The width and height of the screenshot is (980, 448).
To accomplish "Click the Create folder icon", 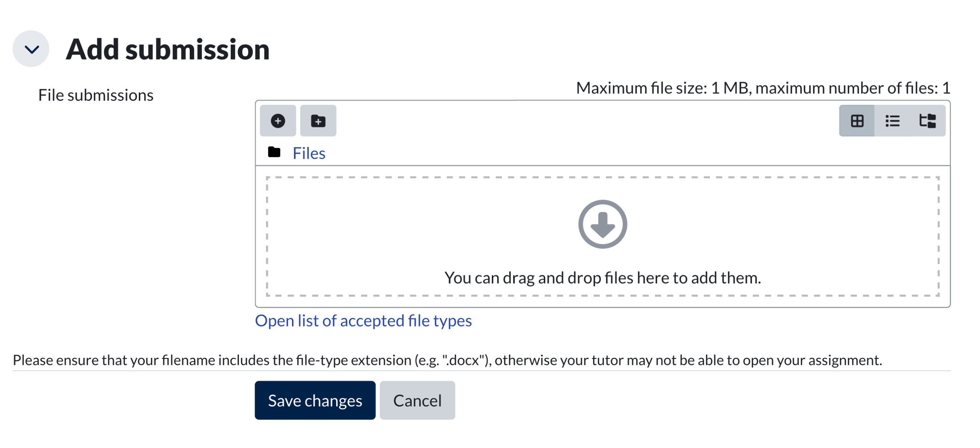I will pyautogui.click(x=318, y=121).
